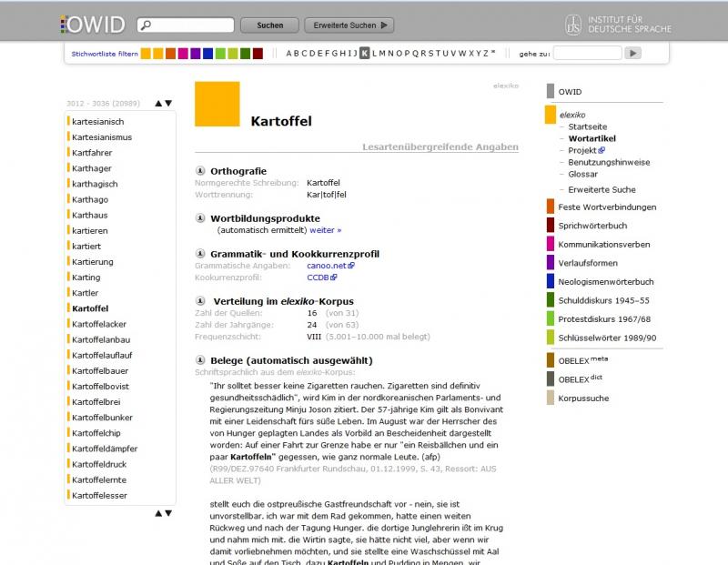This screenshot has width=728, height=565.
Task: Open Kommunikationsverben in the sidebar
Action: tap(603, 244)
